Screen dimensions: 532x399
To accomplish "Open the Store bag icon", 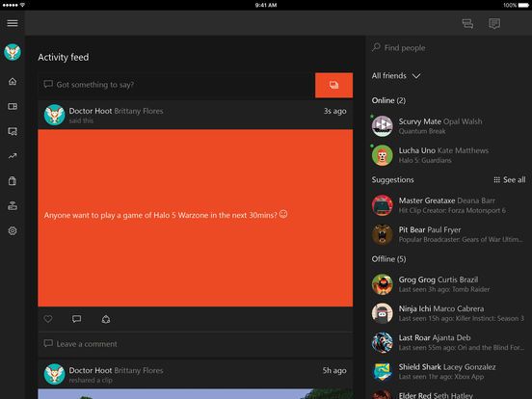I will pos(13,181).
